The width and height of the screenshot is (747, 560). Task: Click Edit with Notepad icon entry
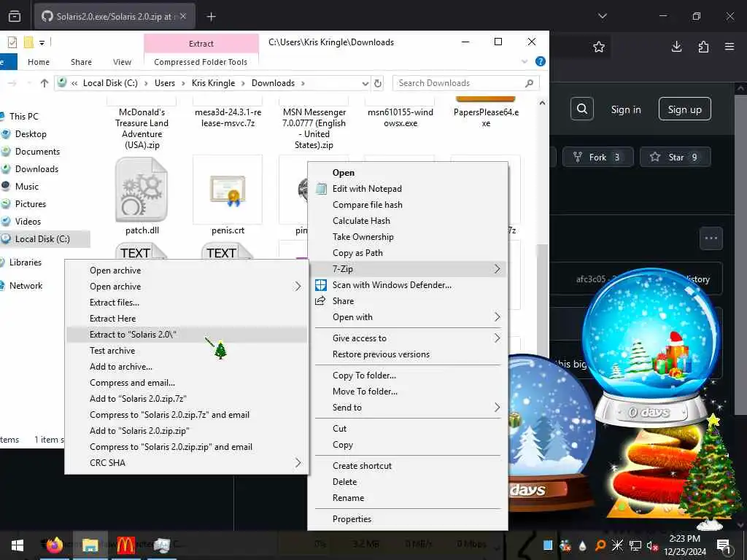pyautogui.click(x=322, y=189)
